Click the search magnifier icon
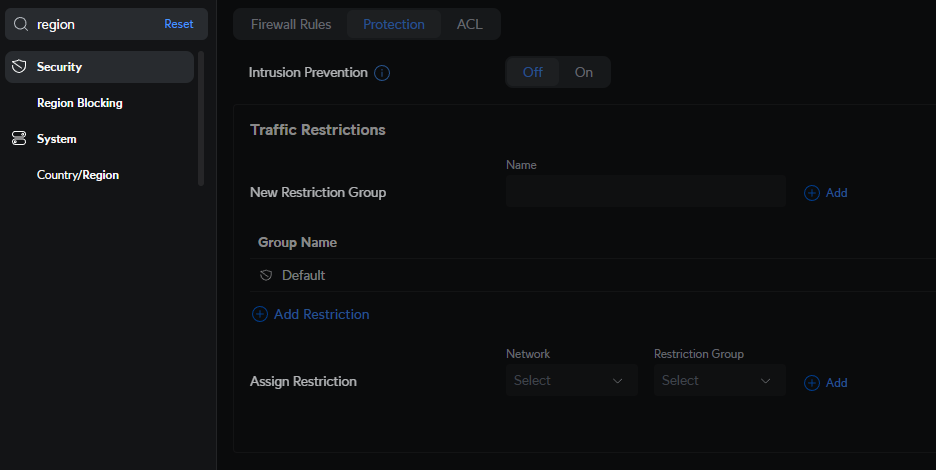This screenshot has width=936, height=470. coord(20,24)
